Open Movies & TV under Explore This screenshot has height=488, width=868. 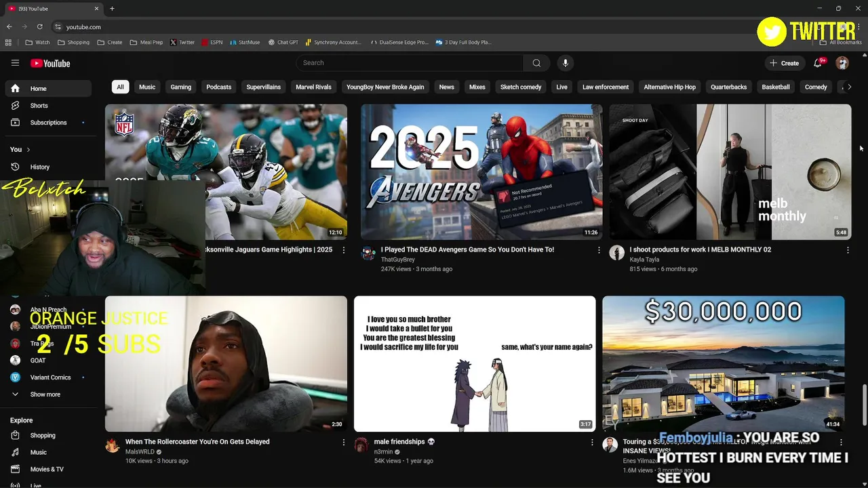(47, 469)
